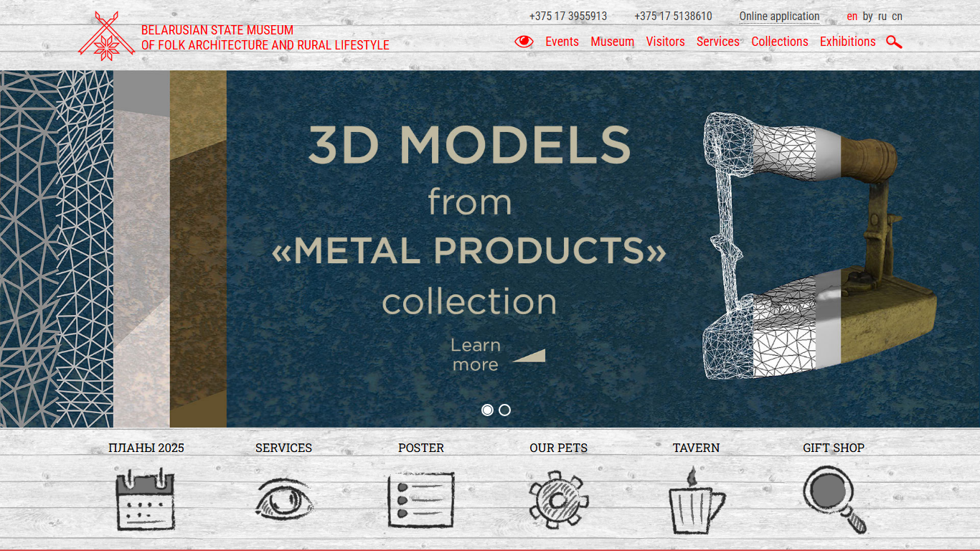
Task: Click the Learn more triangle arrow
Action: point(529,356)
